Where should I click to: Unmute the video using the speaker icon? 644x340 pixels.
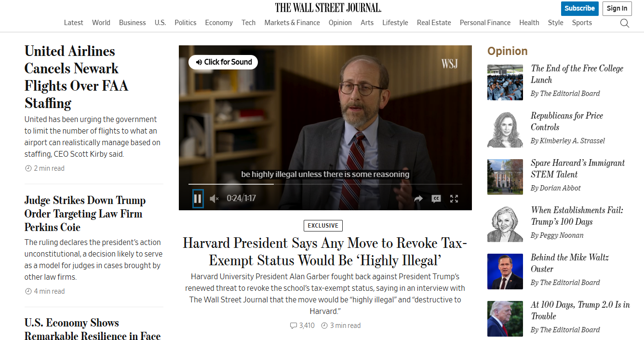click(x=214, y=198)
